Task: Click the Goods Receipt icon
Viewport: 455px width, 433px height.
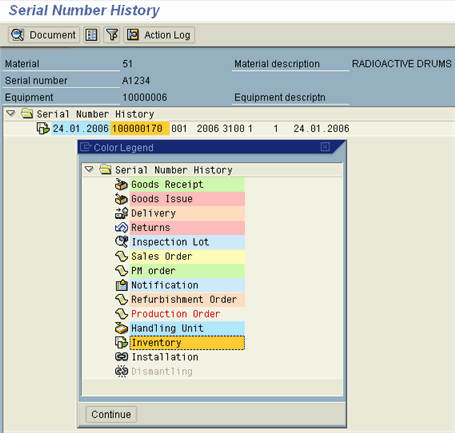Action: click(121, 184)
